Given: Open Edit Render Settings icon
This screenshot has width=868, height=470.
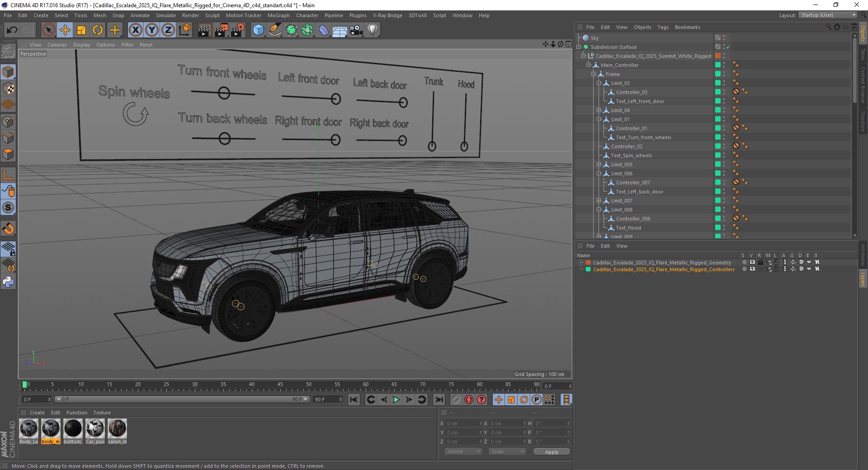Looking at the screenshot, I should pyautogui.click(x=238, y=30).
